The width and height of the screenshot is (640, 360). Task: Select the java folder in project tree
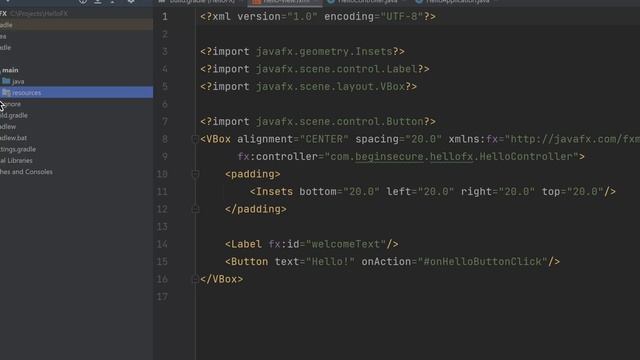click(x=18, y=82)
